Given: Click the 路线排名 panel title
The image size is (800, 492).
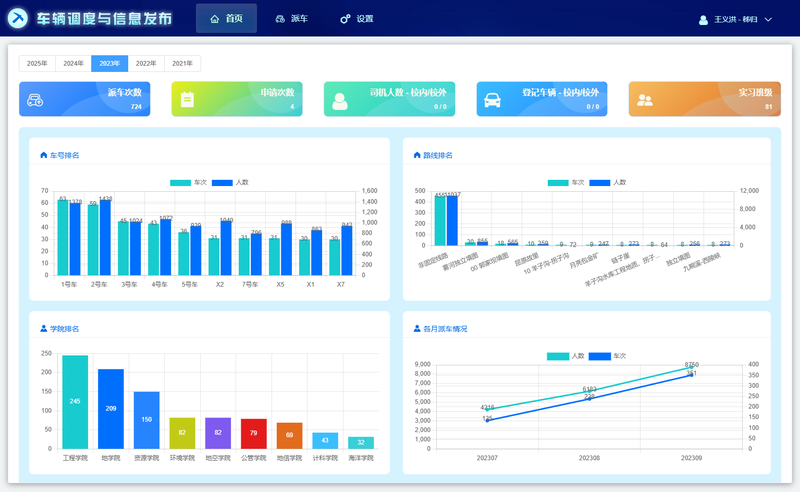Looking at the screenshot, I should coord(438,155).
